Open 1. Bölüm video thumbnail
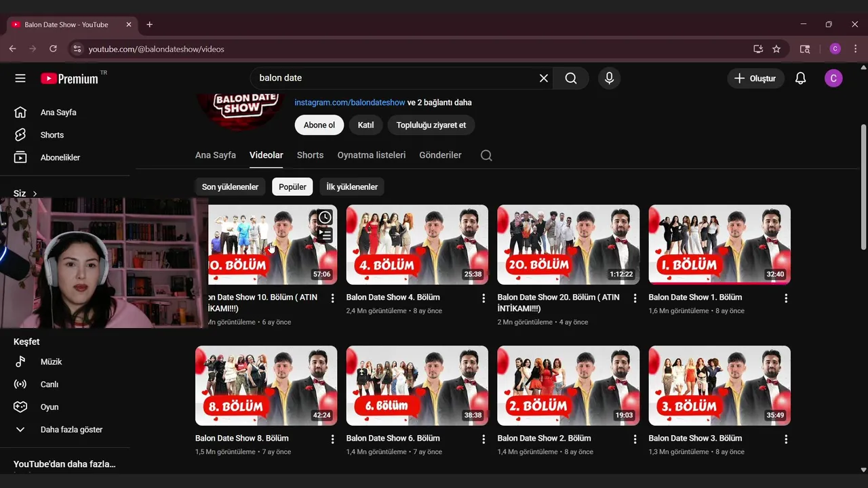 (719, 245)
